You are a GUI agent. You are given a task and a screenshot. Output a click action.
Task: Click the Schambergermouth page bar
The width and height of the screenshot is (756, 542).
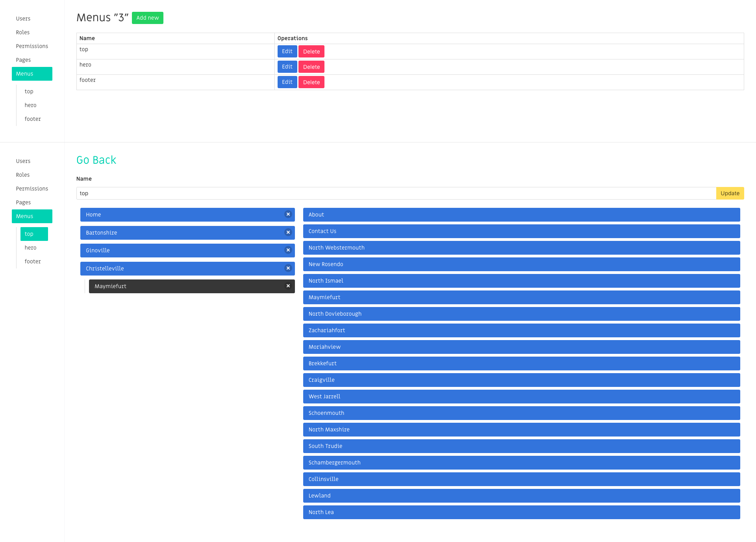point(521,462)
